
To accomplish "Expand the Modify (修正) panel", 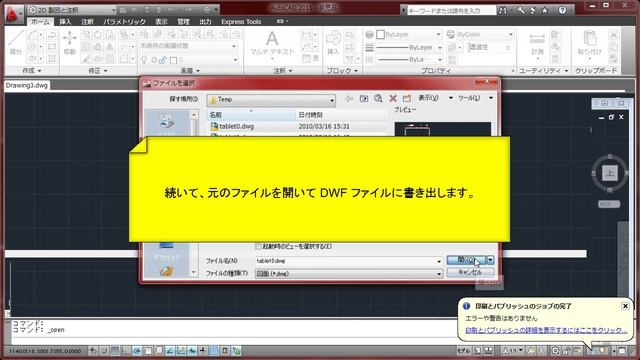I will (98, 71).
